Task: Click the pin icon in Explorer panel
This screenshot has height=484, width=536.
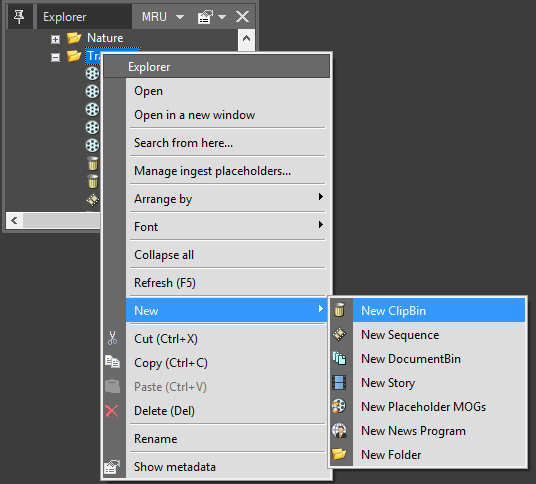Action: click(x=19, y=16)
